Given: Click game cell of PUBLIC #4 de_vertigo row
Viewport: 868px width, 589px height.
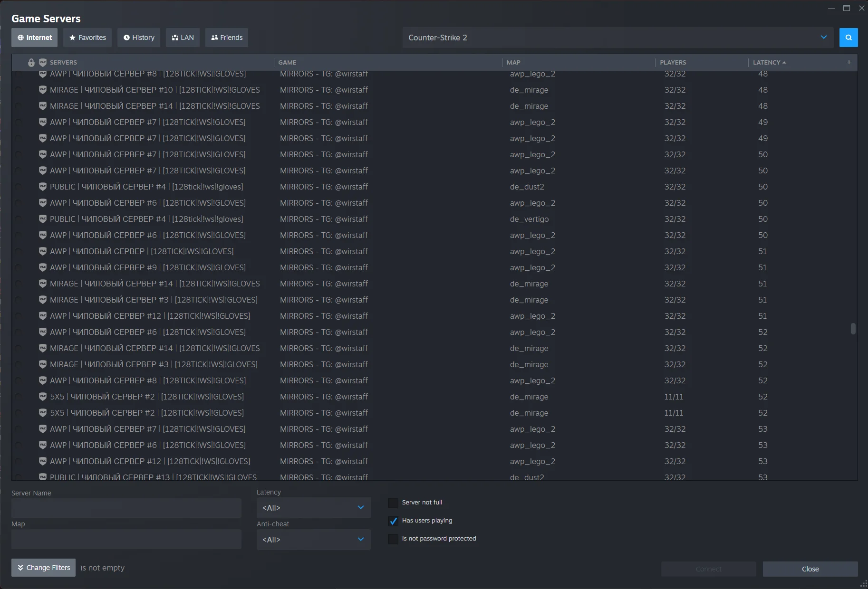Looking at the screenshot, I should click(x=324, y=219).
